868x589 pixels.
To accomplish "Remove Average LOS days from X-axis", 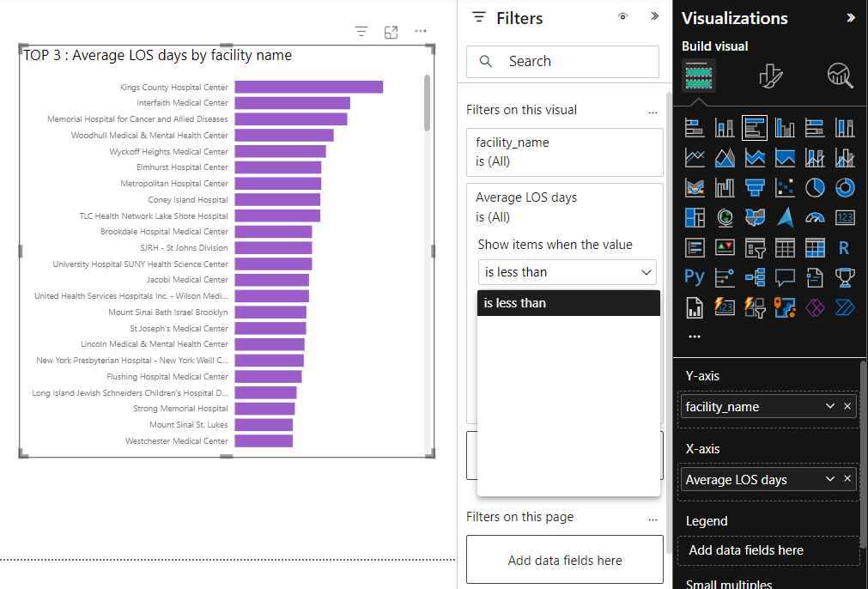I will [847, 479].
